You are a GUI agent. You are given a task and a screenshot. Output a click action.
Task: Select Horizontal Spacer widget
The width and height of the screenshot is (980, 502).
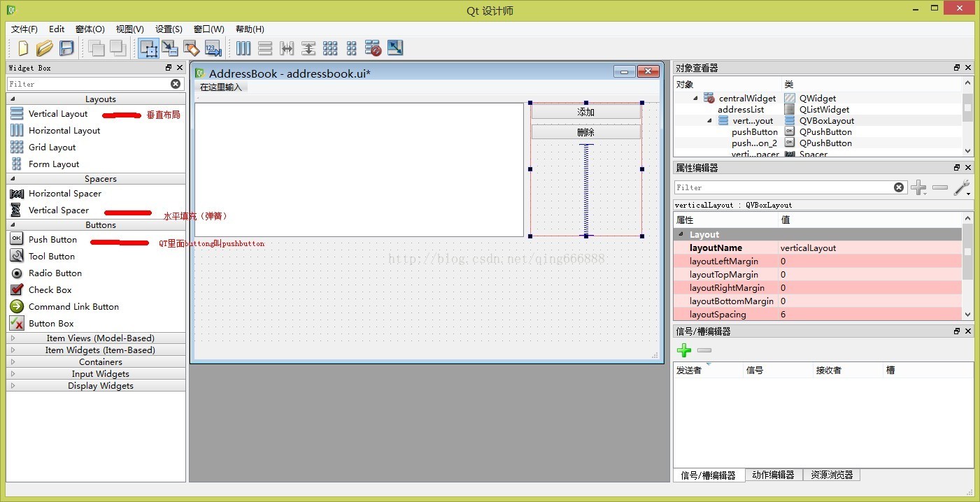(x=65, y=194)
